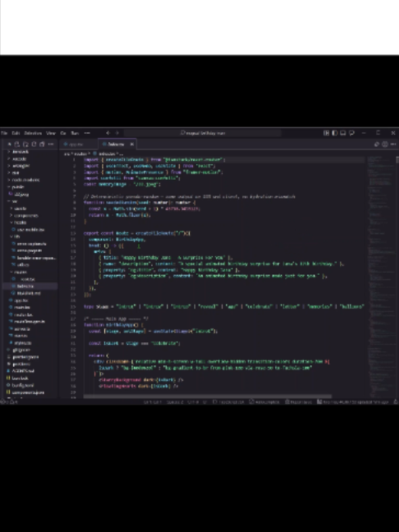Click the Spaces indentation setting in status bar

[x=175, y=402]
